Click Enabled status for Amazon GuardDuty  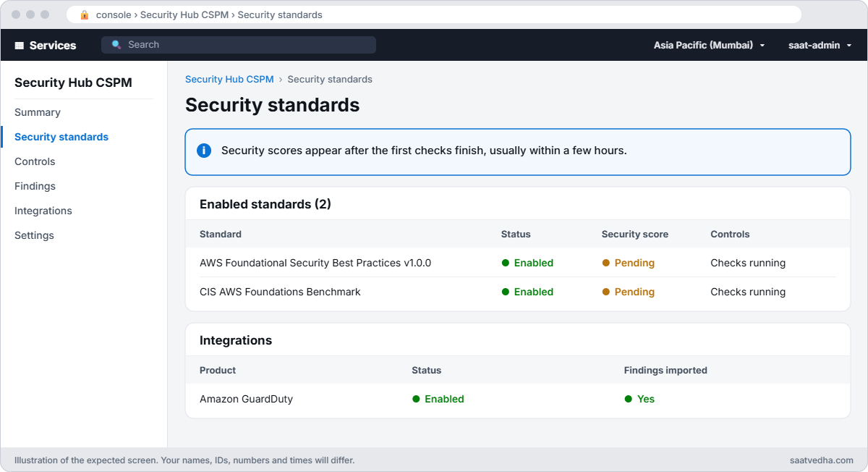438,399
